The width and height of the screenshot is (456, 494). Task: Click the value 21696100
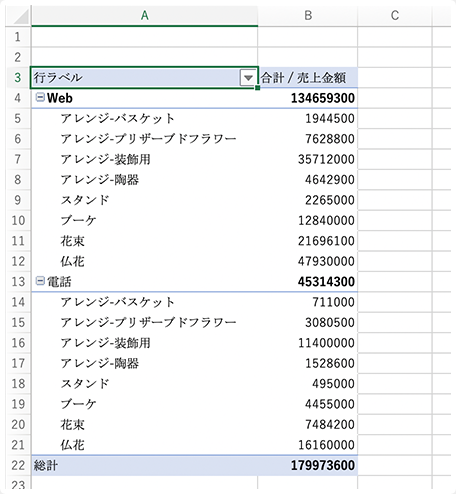(x=326, y=241)
